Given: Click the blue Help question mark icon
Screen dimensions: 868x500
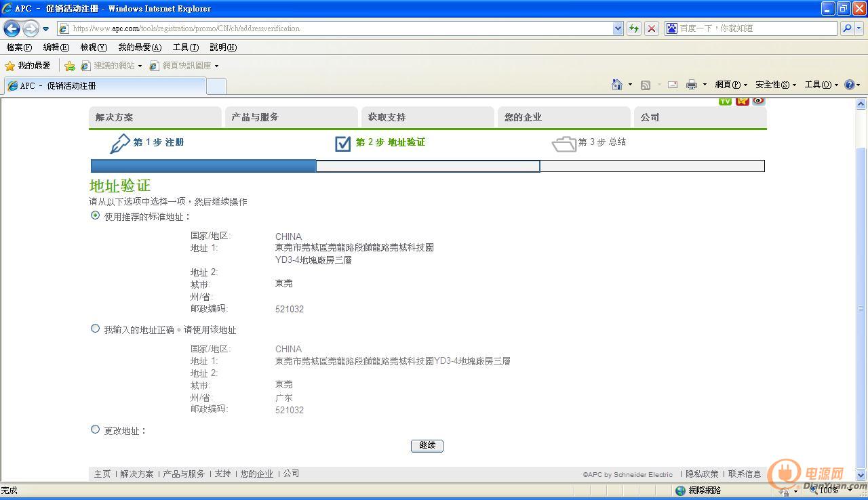Looking at the screenshot, I should [x=849, y=85].
